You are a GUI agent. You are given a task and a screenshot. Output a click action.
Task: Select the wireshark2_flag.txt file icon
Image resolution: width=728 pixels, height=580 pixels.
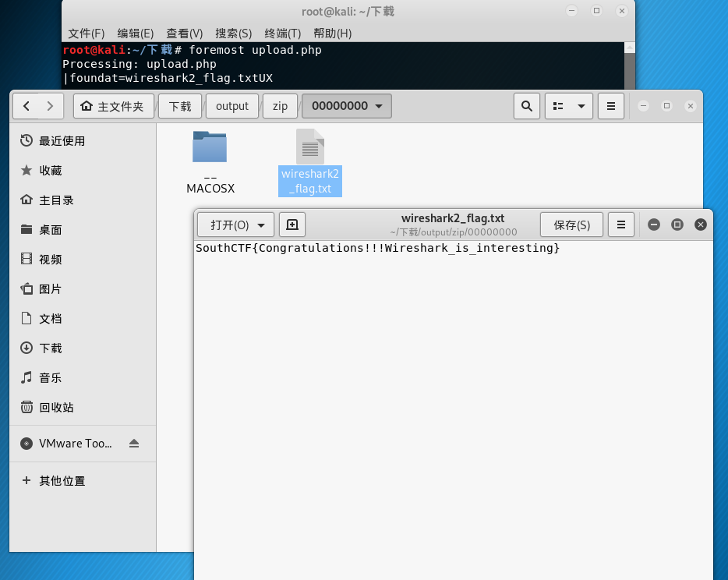click(x=310, y=147)
